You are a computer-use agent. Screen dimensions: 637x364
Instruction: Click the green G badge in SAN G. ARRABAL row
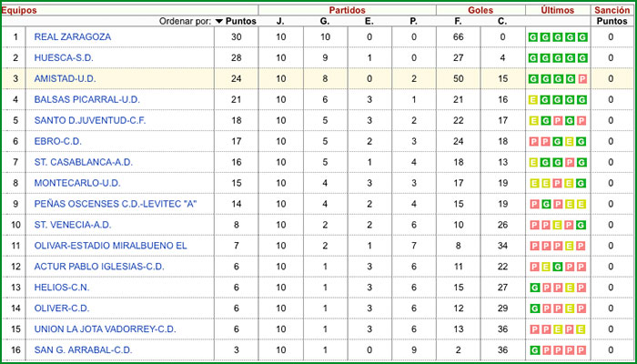(533, 350)
